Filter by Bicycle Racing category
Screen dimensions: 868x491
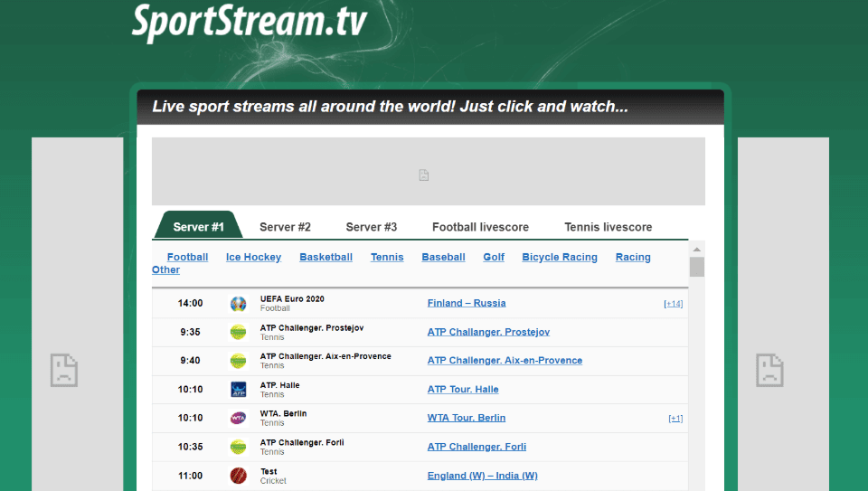click(x=560, y=257)
